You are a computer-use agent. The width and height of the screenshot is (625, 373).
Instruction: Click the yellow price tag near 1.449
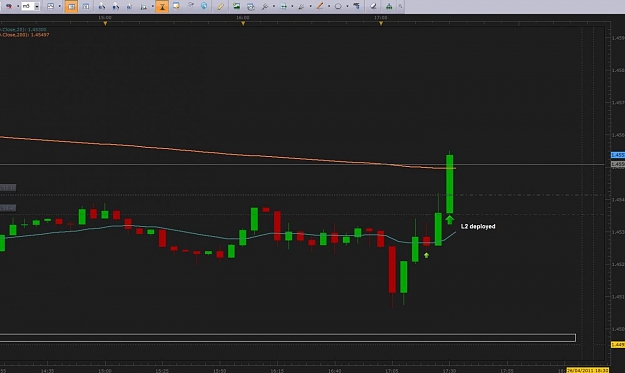pos(618,345)
